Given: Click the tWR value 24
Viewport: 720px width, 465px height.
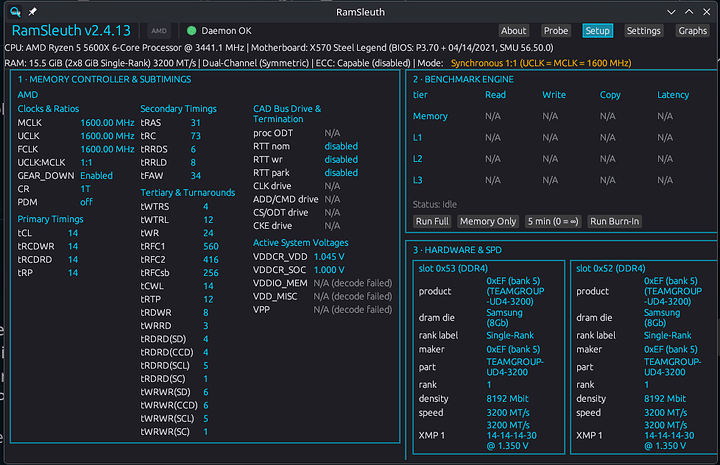Looking at the screenshot, I should point(208,233).
